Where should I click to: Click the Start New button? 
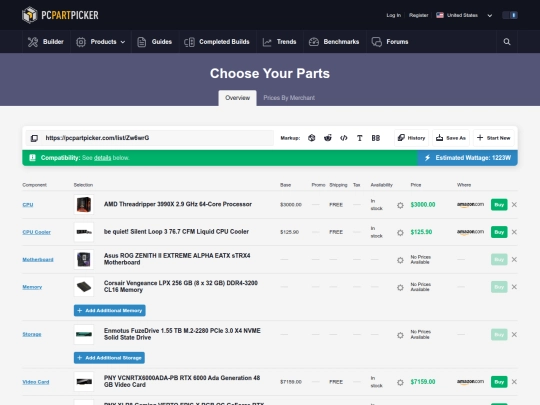pyautogui.click(x=494, y=138)
